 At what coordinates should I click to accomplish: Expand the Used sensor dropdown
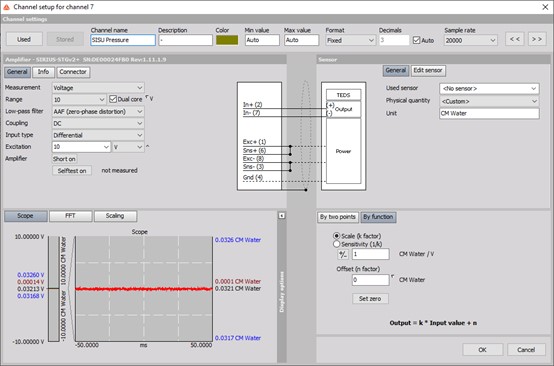(489, 88)
